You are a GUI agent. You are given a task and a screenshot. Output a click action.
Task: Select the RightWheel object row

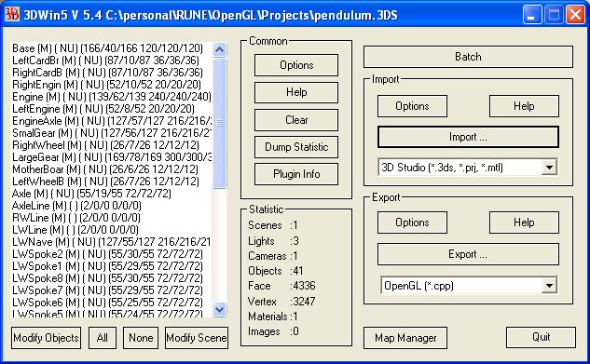click(x=111, y=145)
